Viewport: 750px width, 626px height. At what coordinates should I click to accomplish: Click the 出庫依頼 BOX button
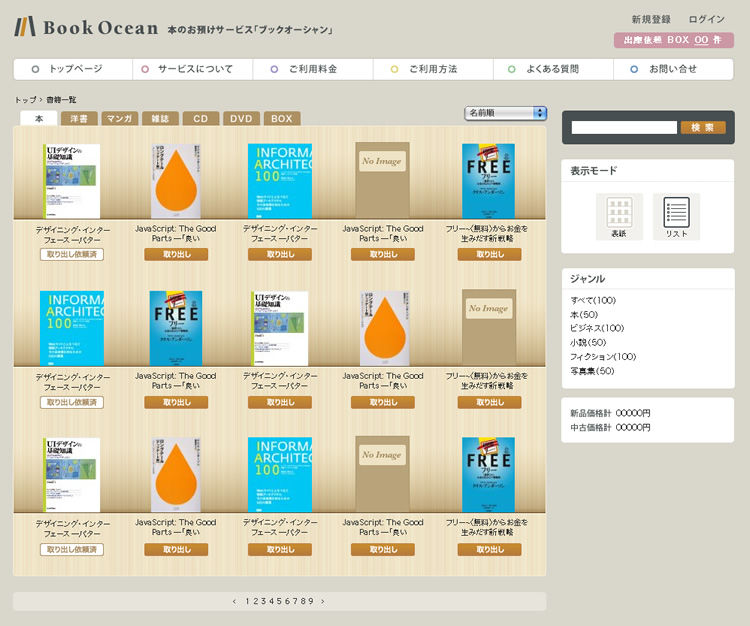pos(674,40)
